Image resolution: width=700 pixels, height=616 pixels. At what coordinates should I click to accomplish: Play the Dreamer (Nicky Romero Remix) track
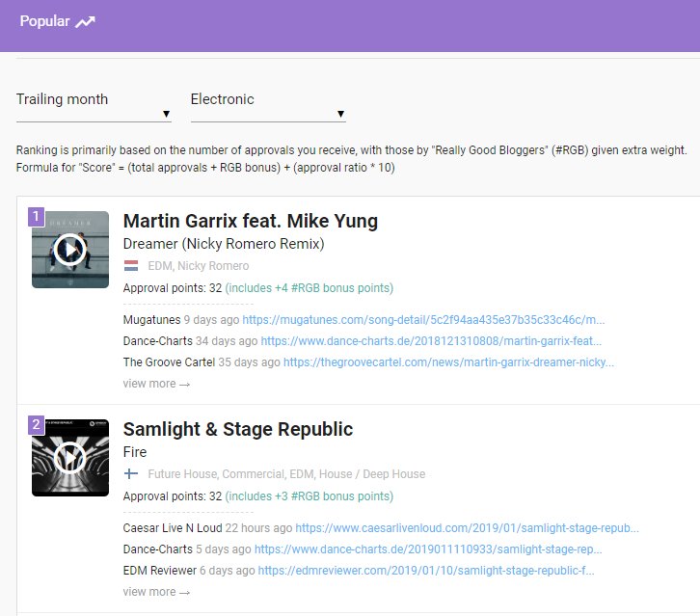(70, 250)
